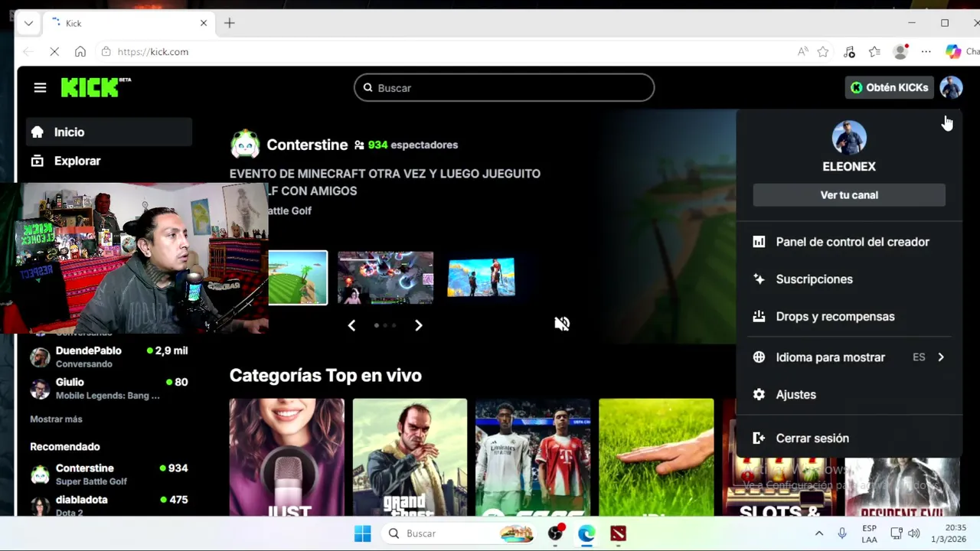Open the volume tray icon

click(913, 533)
